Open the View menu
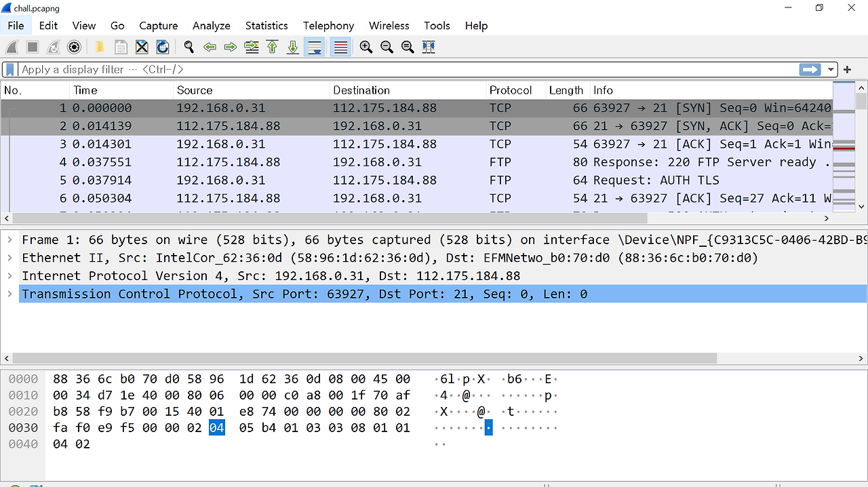 84,25
